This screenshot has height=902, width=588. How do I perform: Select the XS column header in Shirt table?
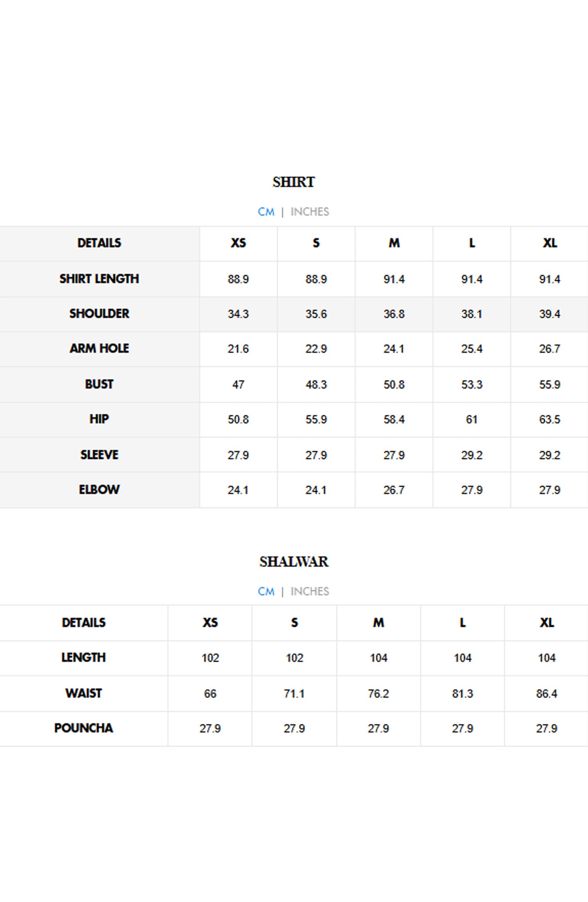pyautogui.click(x=238, y=243)
